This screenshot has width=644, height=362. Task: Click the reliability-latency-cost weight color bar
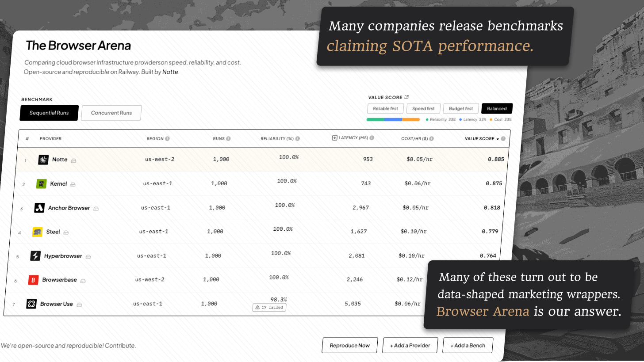(x=393, y=120)
